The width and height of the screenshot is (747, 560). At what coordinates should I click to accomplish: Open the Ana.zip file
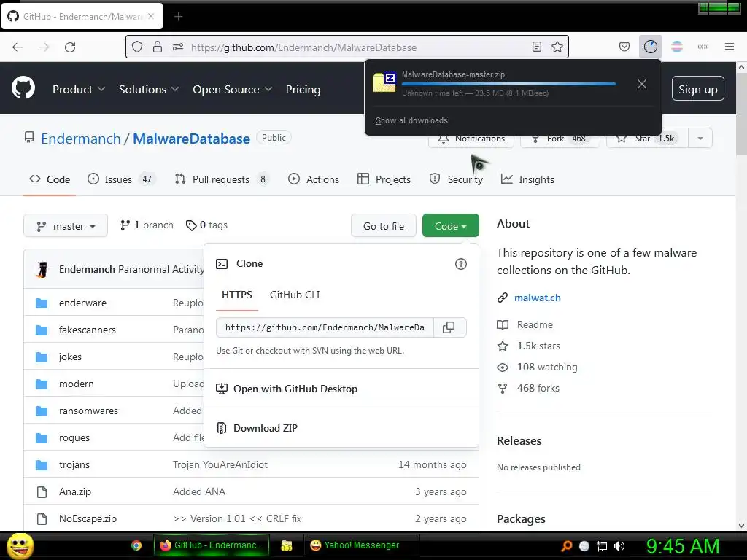click(75, 492)
